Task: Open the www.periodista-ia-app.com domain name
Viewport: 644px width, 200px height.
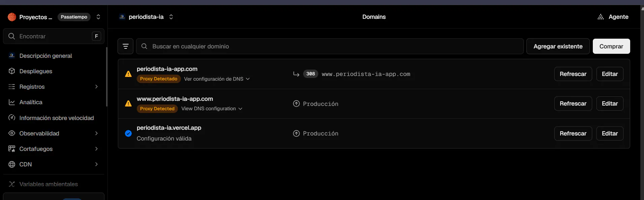Action: [x=175, y=99]
